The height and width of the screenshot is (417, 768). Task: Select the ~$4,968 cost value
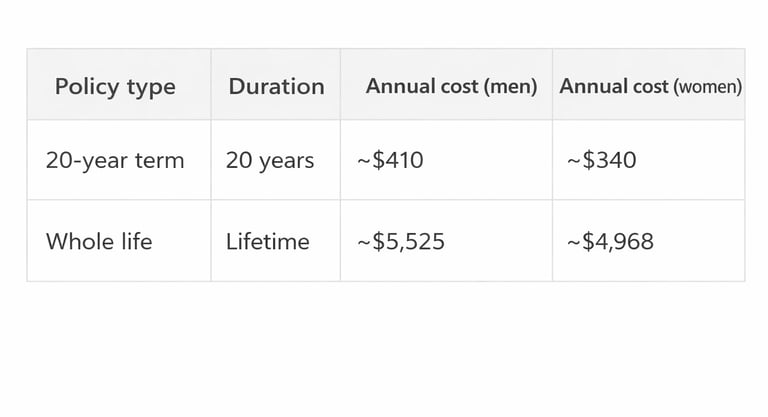pyautogui.click(x=611, y=241)
